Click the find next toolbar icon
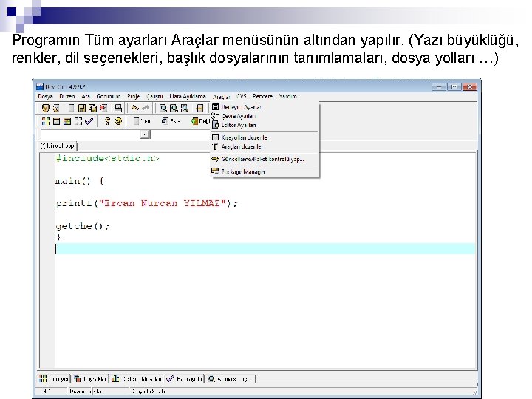This screenshot has width=532, height=399. click(x=185, y=108)
